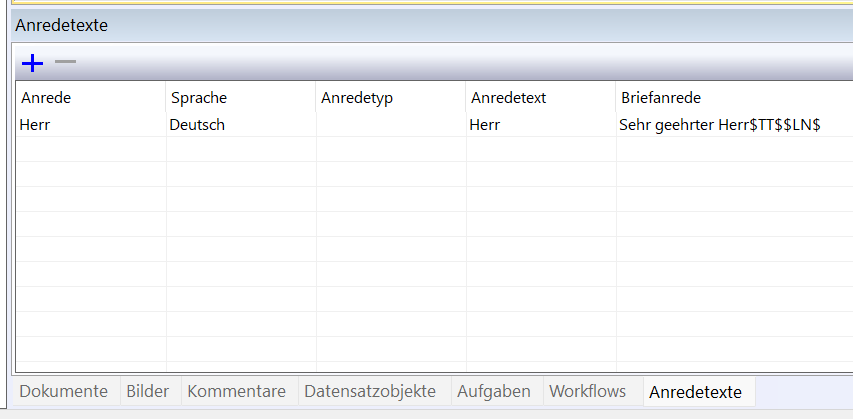Select the active Anredetexte tab
The image size is (853, 419).
click(x=695, y=392)
